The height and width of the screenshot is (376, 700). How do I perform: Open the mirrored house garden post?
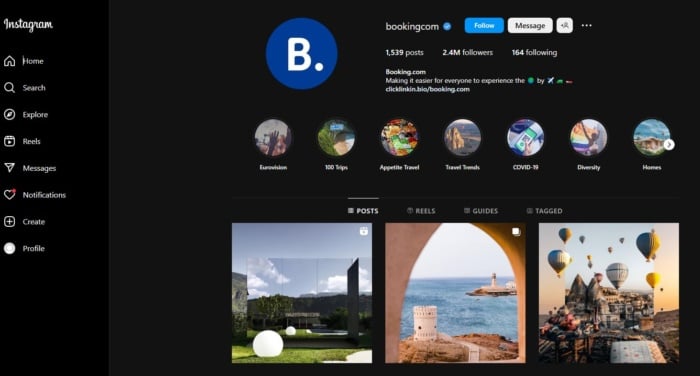pyautogui.click(x=302, y=293)
